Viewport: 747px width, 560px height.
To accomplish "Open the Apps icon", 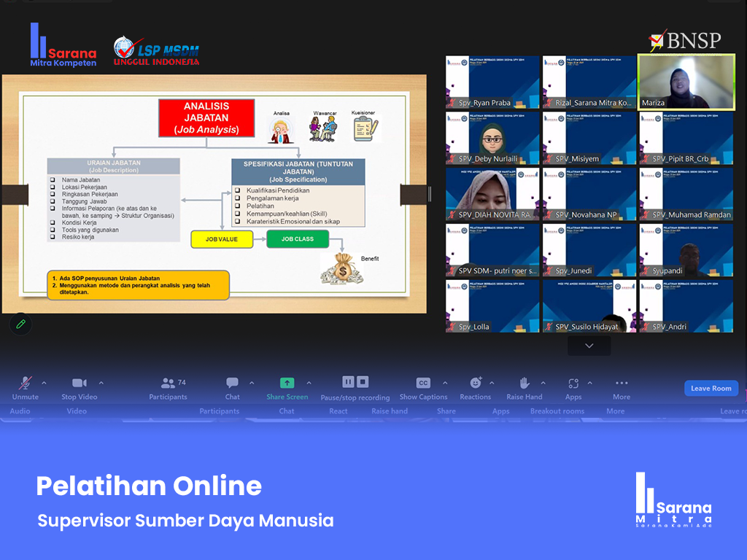I will click(x=573, y=384).
